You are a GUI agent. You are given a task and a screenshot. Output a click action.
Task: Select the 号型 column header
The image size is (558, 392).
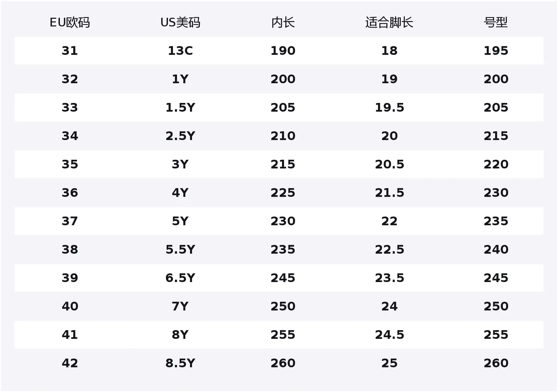tap(496, 23)
